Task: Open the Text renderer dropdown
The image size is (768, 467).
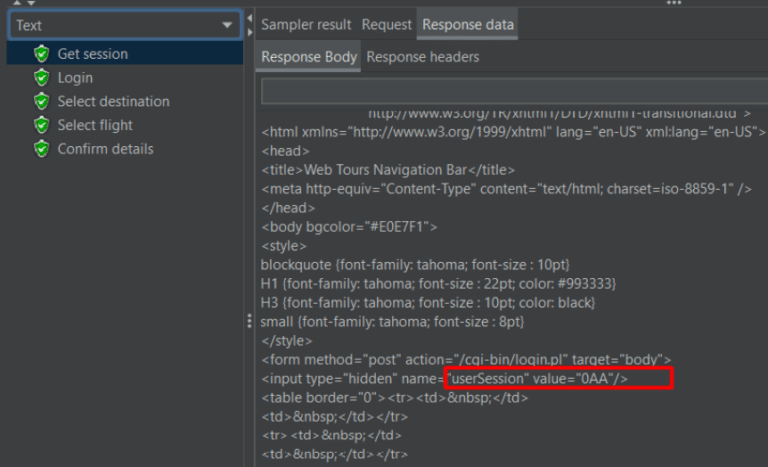Action: 124,25
